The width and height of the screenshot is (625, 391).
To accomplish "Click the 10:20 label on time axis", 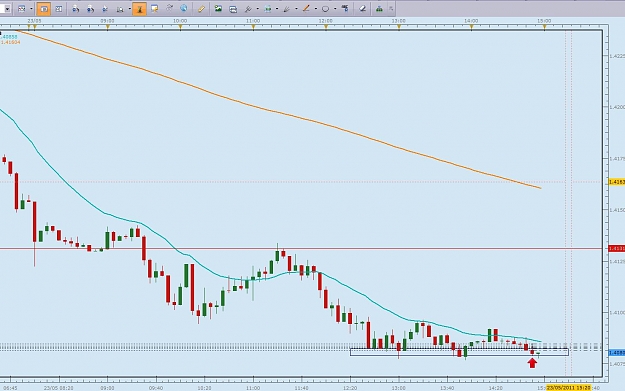I will [x=204, y=388].
